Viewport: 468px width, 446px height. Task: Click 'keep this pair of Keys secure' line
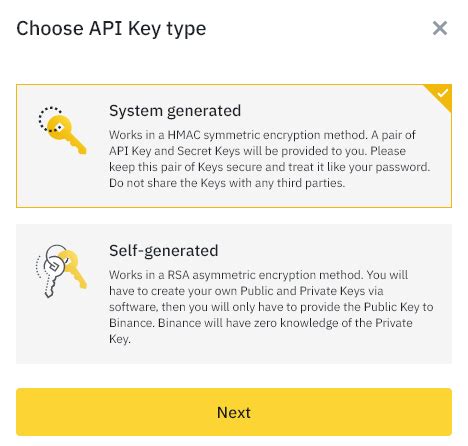pos(270,167)
